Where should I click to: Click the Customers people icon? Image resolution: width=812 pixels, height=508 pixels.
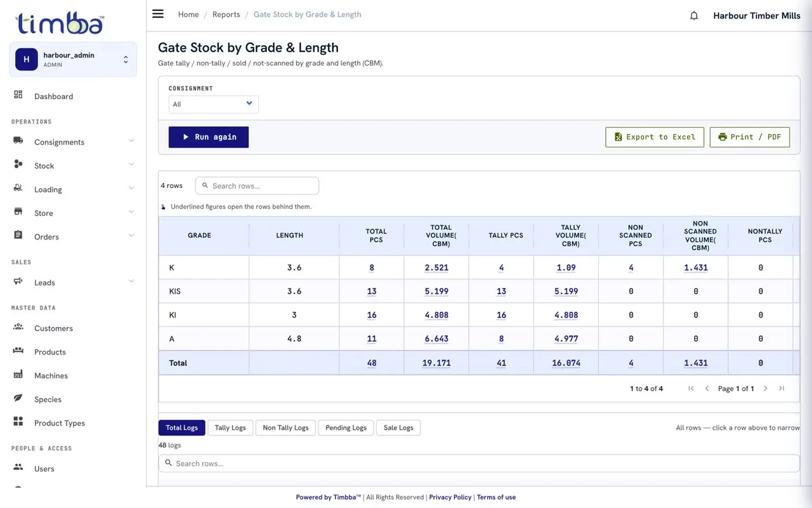point(18,326)
